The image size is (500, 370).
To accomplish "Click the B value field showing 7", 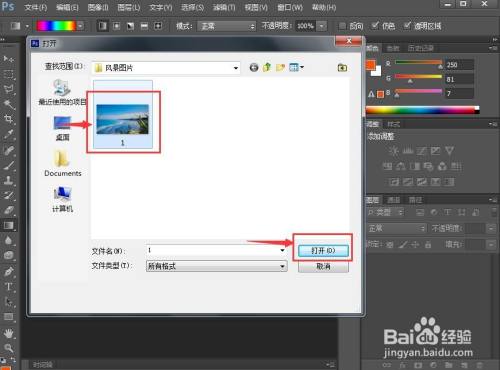I will pos(459,93).
